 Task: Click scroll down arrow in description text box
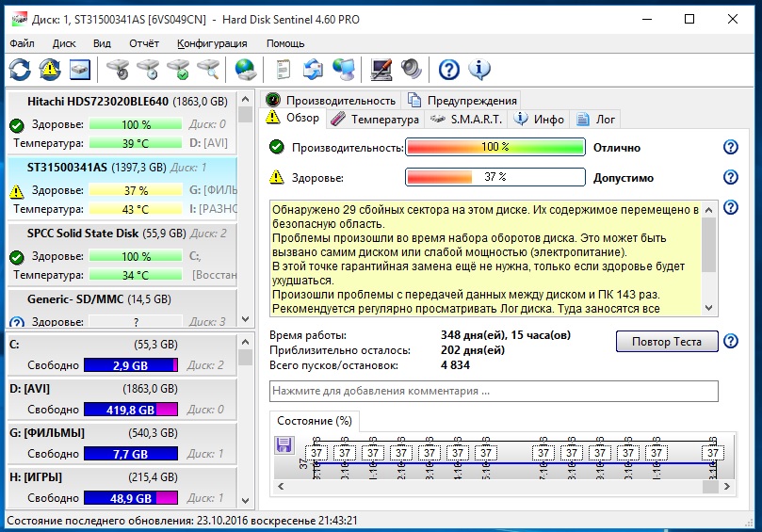click(709, 308)
